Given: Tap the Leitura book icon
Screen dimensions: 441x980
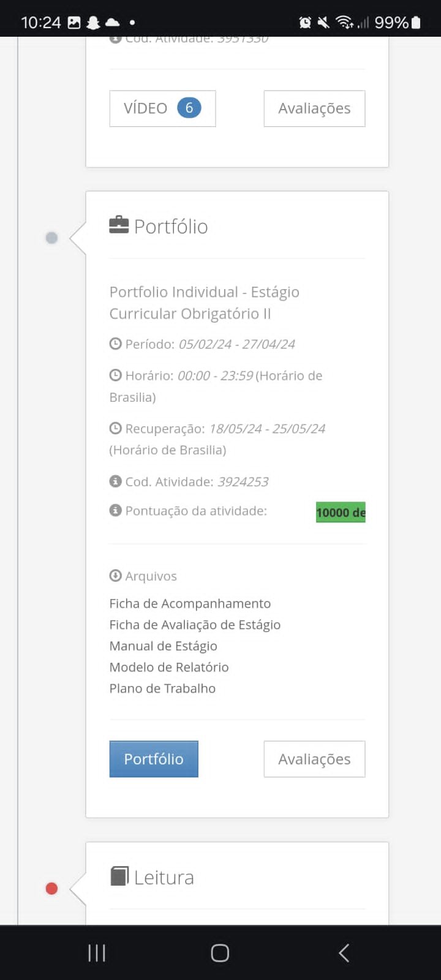Looking at the screenshot, I should pyautogui.click(x=119, y=876).
